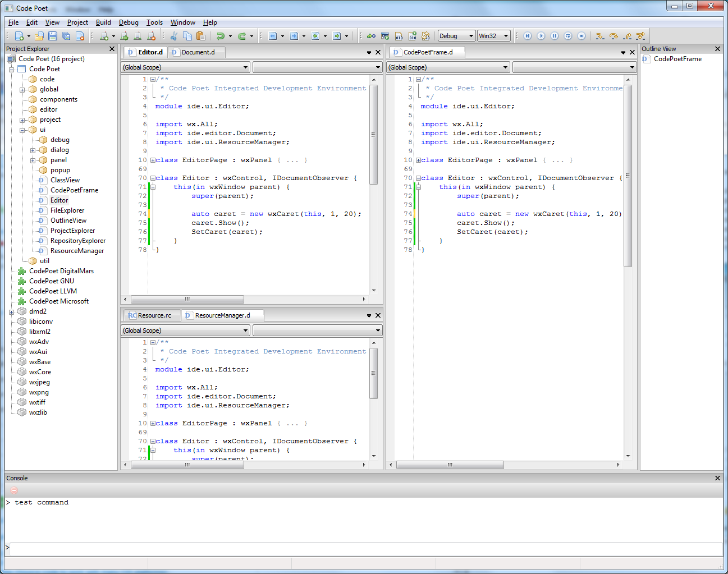The image size is (728, 574).
Task: Switch to the Document.d tab
Action: point(196,52)
